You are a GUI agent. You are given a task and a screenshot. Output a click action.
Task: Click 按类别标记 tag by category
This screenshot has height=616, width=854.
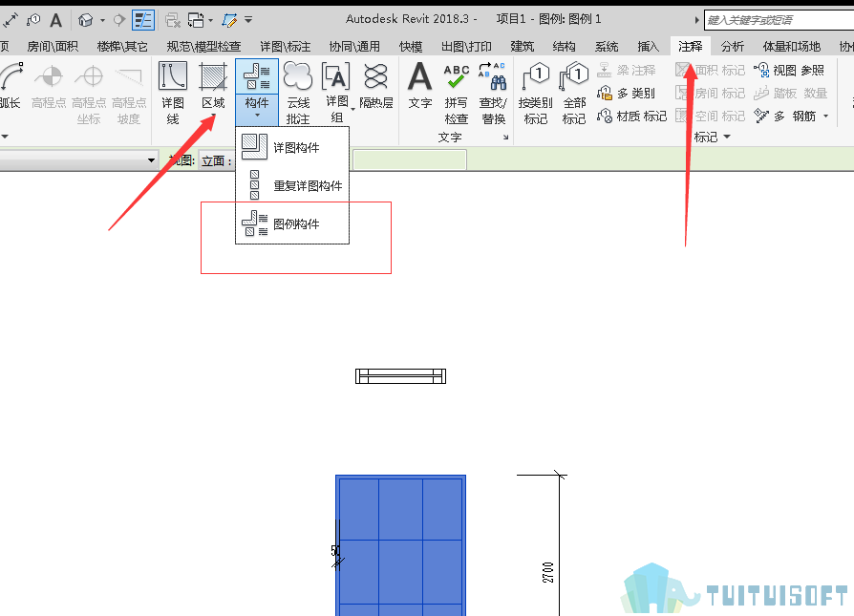pos(535,93)
